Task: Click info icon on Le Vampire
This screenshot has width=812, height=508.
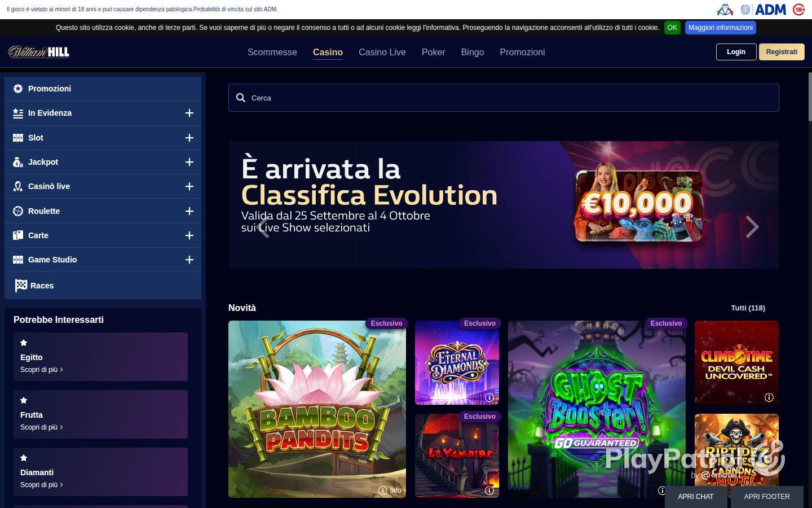Action: coord(489,491)
